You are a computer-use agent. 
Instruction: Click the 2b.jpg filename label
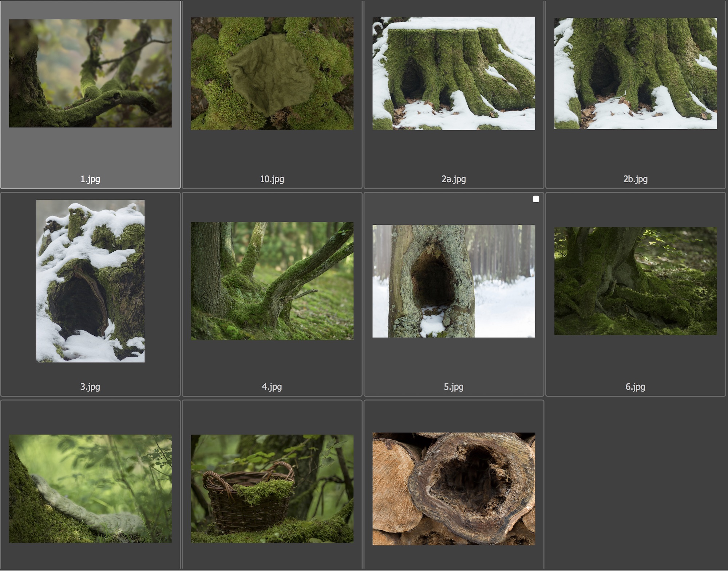point(636,179)
